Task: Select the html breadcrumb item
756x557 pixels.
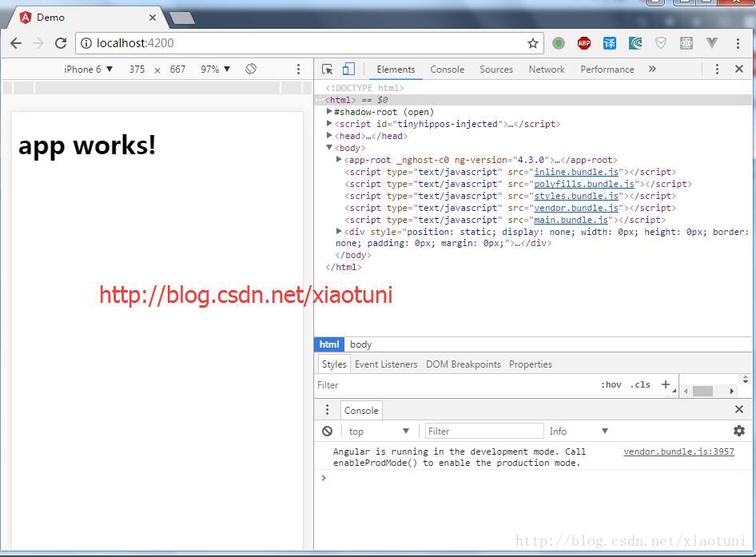Action: click(x=329, y=344)
